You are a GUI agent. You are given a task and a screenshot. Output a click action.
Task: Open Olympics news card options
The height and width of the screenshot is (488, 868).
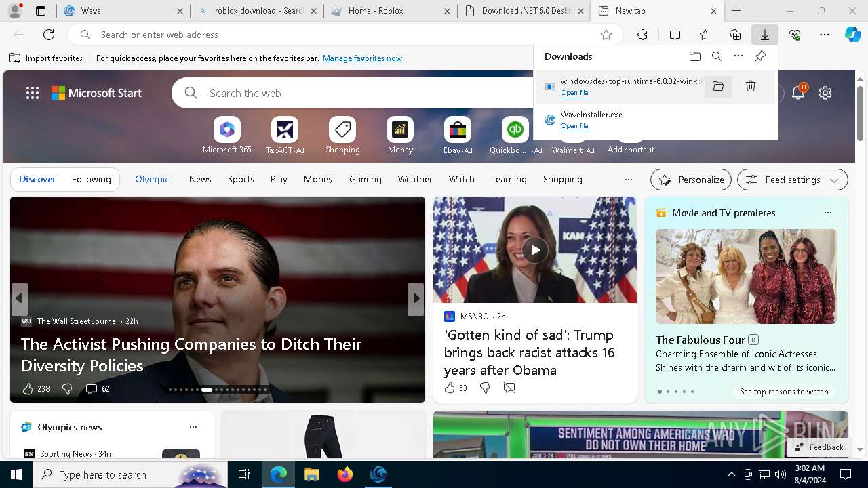pos(193,427)
